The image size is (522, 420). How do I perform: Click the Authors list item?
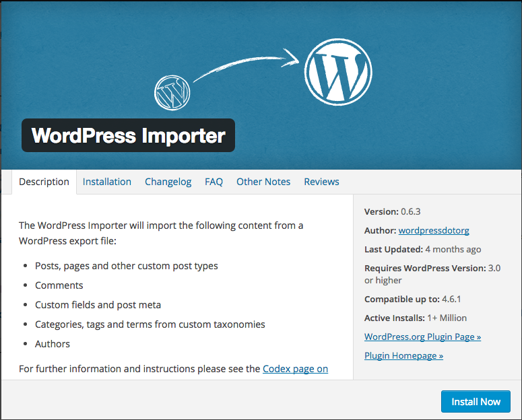click(x=53, y=344)
